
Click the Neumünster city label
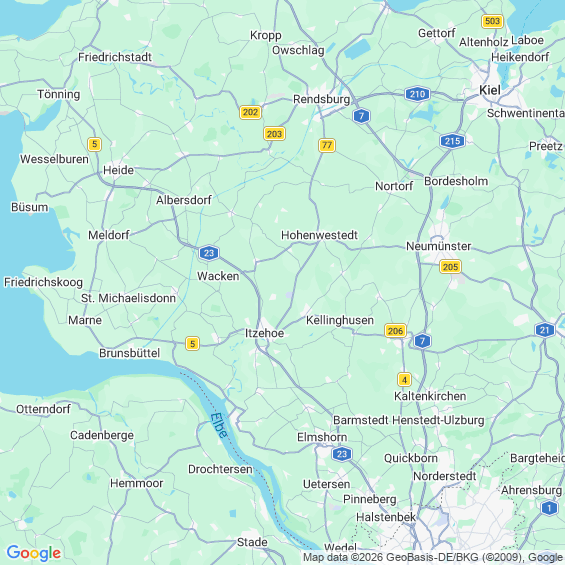pyautogui.click(x=439, y=246)
